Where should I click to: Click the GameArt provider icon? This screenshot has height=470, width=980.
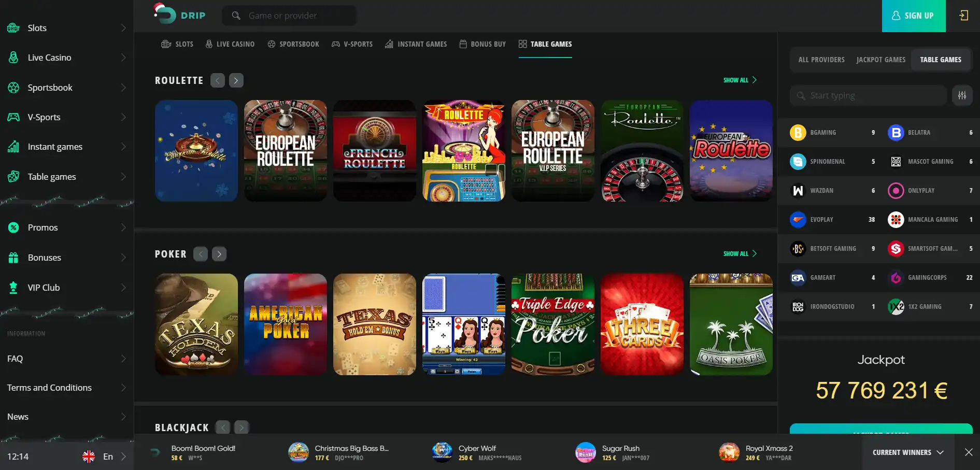click(x=798, y=278)
